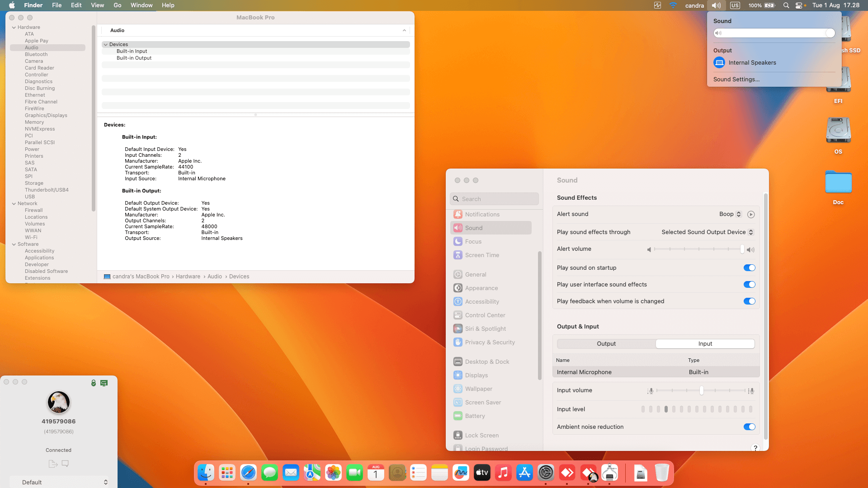
Task: Open Reminders in the Dock
Action: tap(418, 473)
